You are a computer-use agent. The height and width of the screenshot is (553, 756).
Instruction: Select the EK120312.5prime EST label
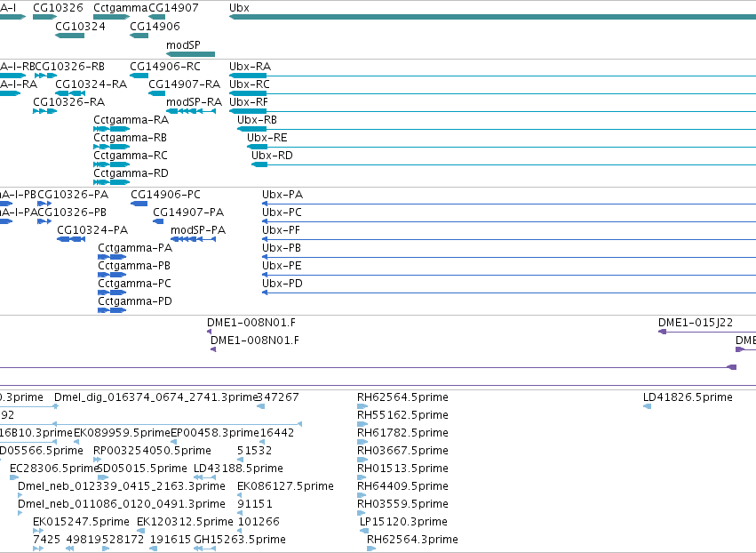pyautogui.click(x=185, y=523)
